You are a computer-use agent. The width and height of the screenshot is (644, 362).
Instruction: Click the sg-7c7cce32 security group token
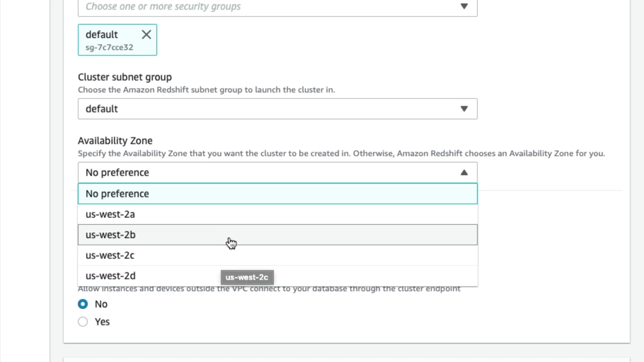(x=109, y=47)
